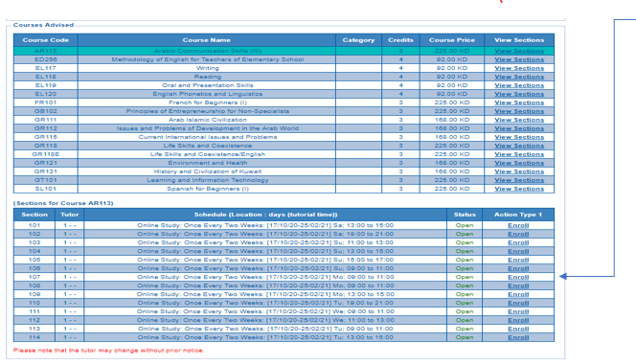Click the Schedule column header

click(265, 215)
